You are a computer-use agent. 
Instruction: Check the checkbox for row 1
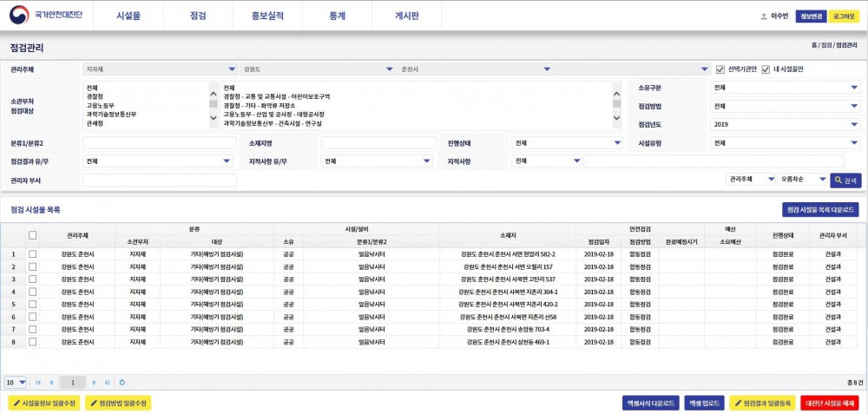(33, 254)
